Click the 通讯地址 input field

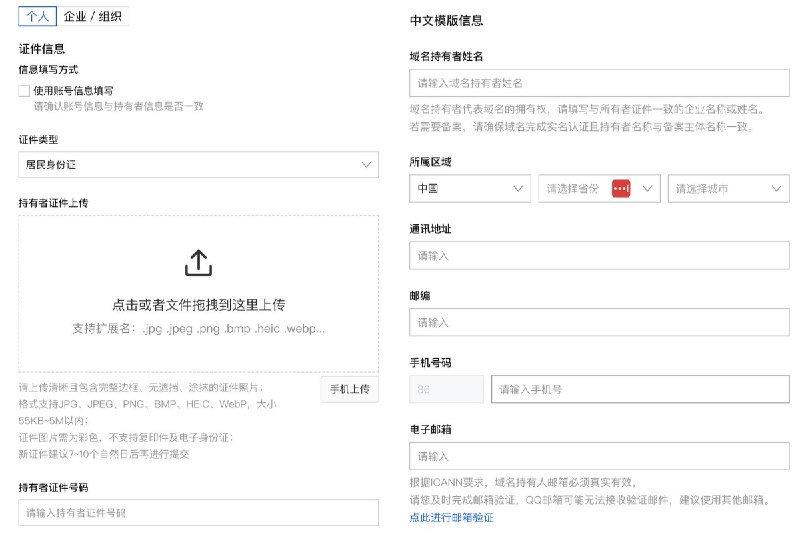coord(599,256)
